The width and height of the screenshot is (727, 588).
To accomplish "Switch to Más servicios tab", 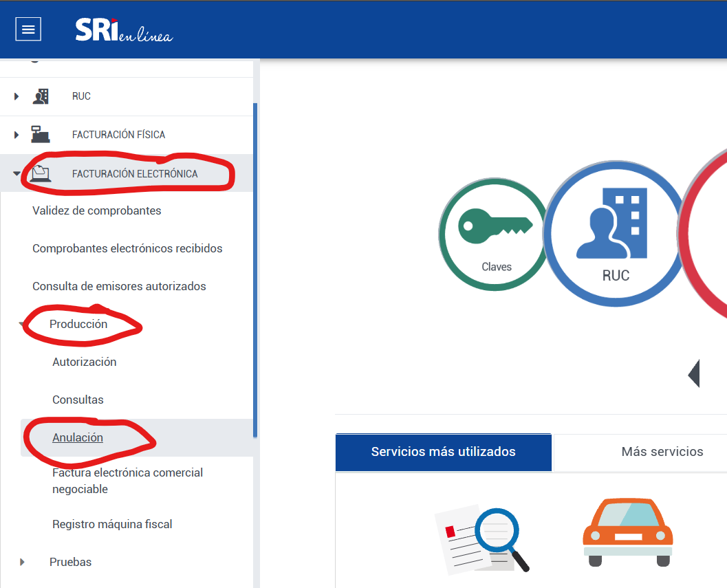I will tap(662, 452).
